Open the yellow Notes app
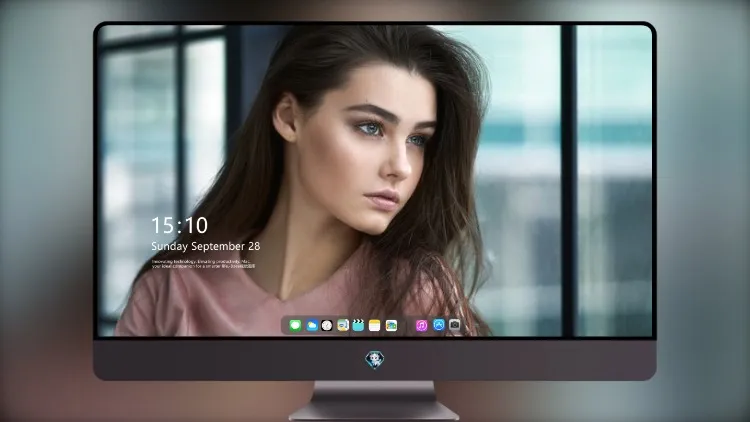The width and height of the screenshot is (750, 422). click(x=375, y=325)
